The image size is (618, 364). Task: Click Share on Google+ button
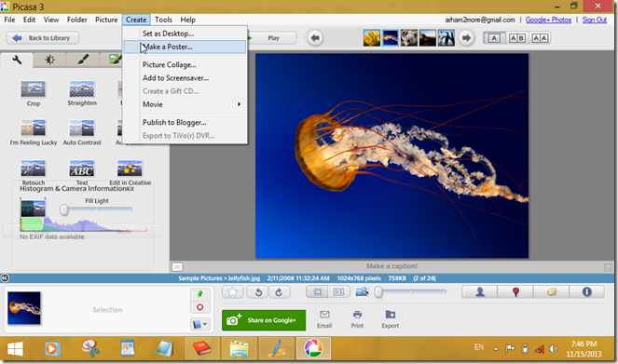point(264,320)
